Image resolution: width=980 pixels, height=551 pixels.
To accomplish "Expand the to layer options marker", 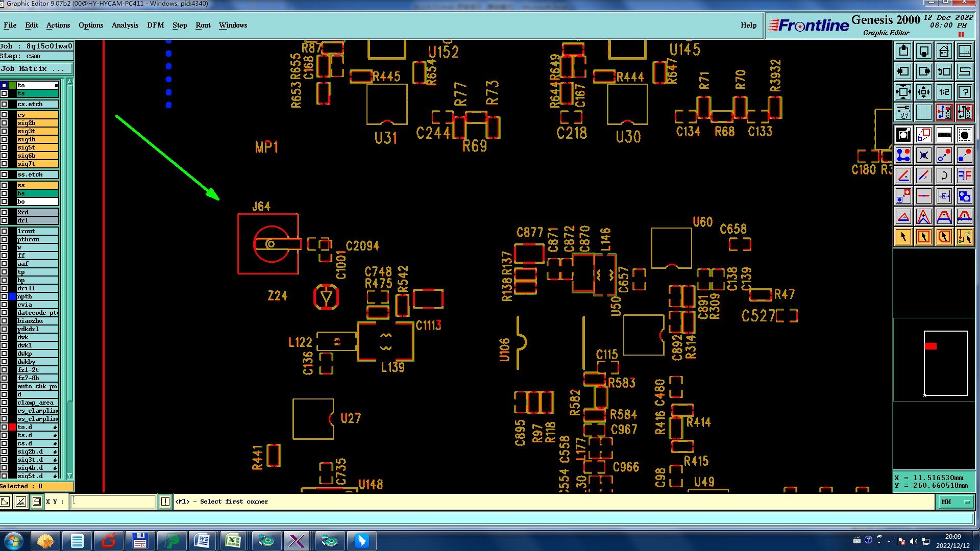I will [56, 85].
